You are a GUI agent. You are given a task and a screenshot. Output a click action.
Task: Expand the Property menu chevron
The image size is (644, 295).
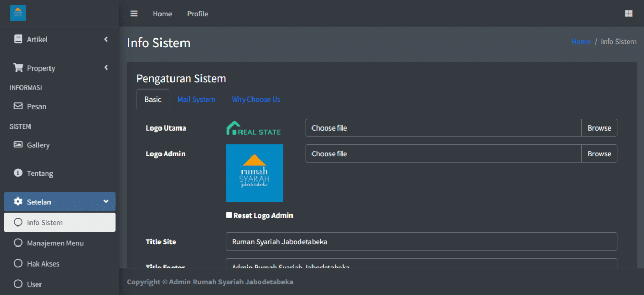click(106, 67)
